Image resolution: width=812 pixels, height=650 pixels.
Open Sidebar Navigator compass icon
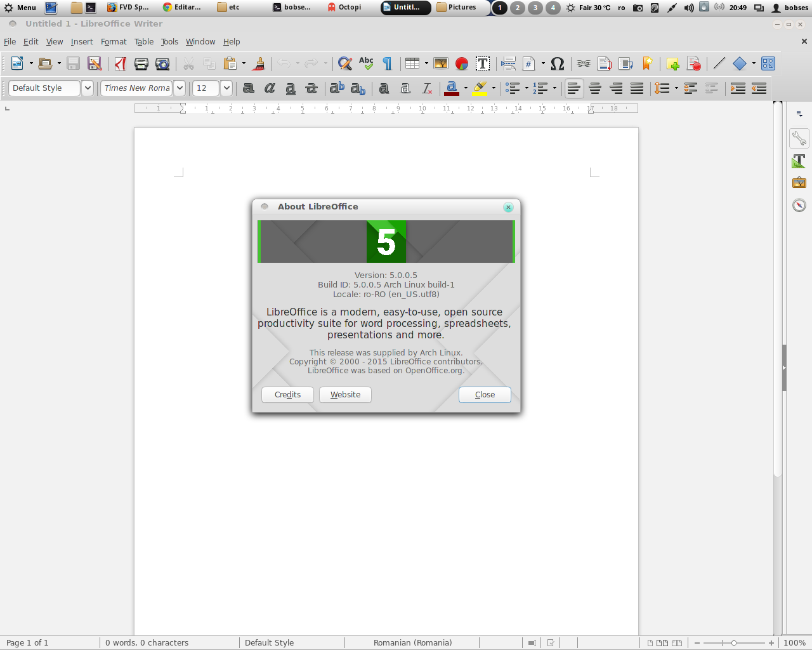(x=799, y=205)
